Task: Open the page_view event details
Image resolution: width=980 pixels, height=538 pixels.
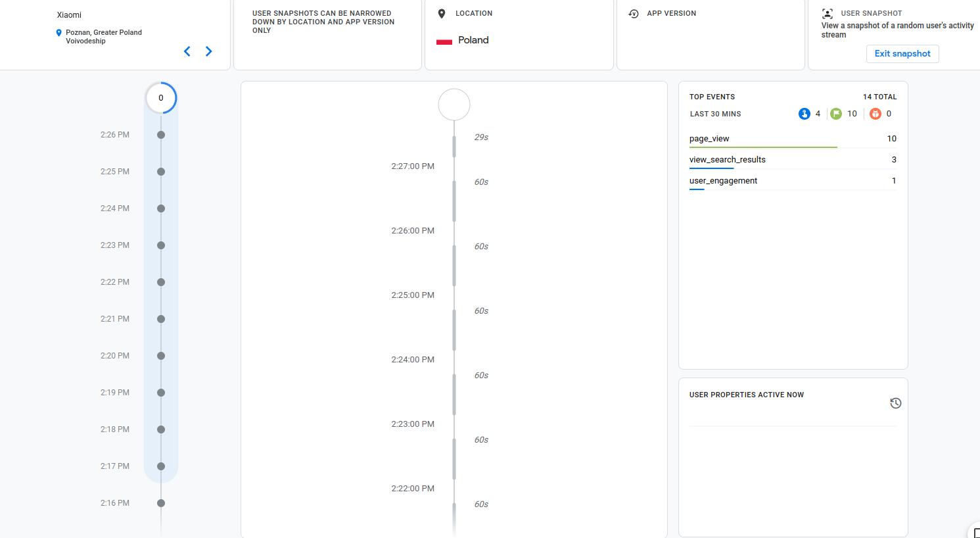Action: 709,138
